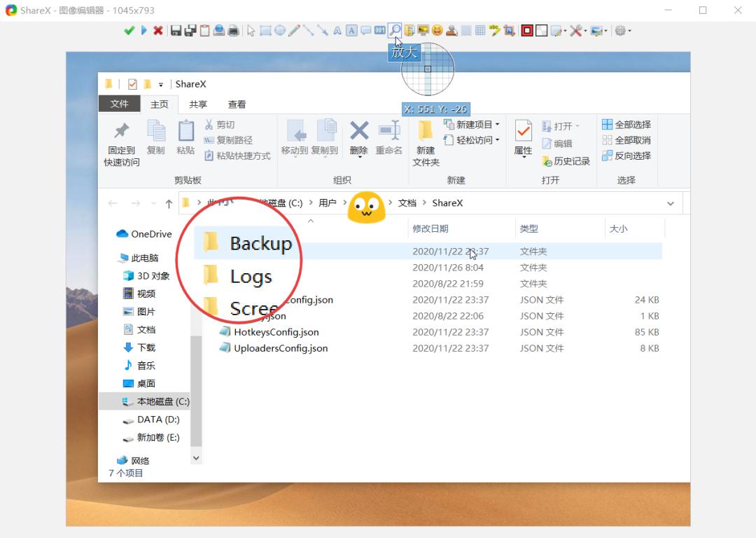
Task: Click the green checkmark to apply changes
Action: [129, 31]
